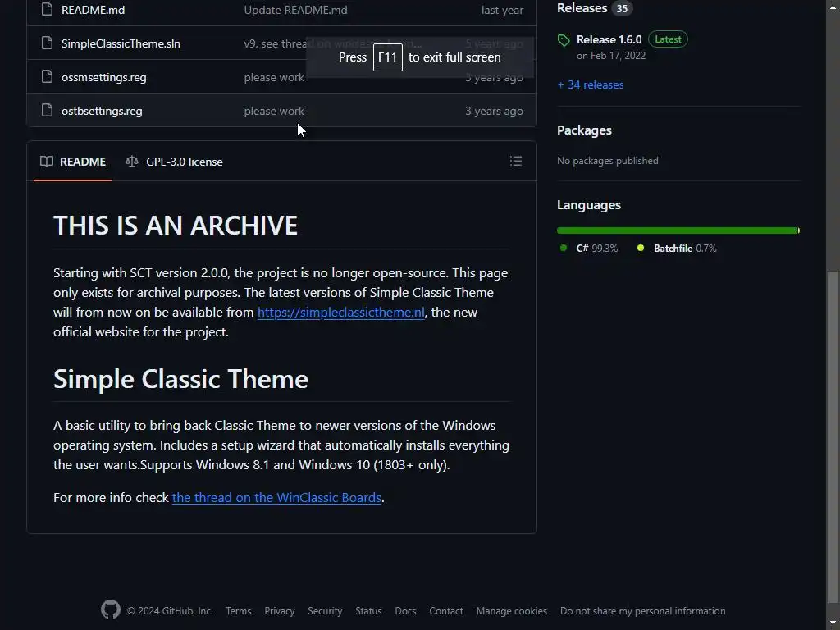Open the Releases section heading
This screenshot has height=630, width=840.
[582, 8]
